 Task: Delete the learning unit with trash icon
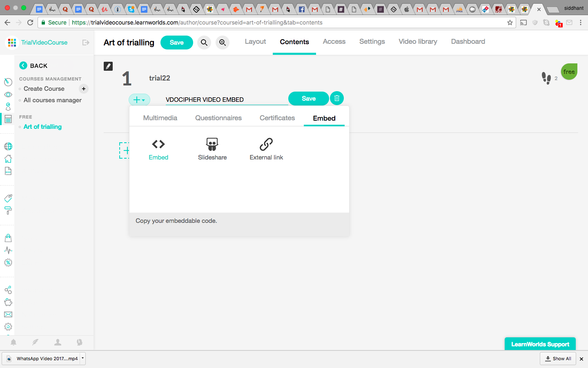337,98
